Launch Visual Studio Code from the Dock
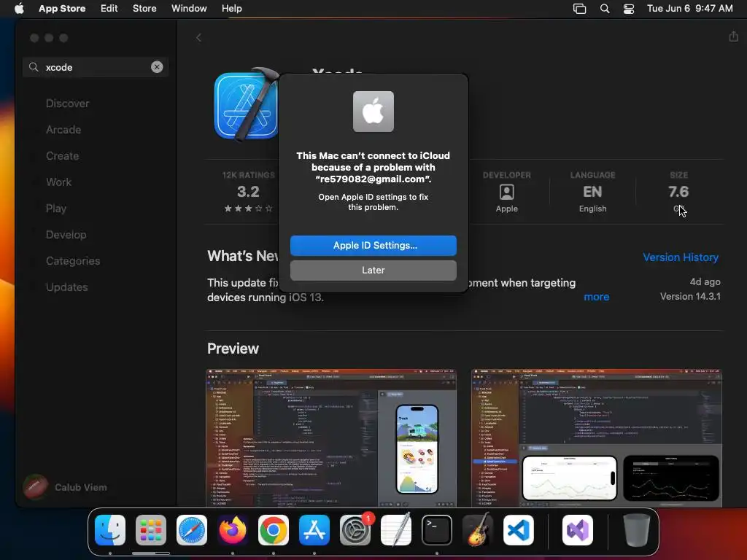747x560 pixels. (x=519, y=530)
